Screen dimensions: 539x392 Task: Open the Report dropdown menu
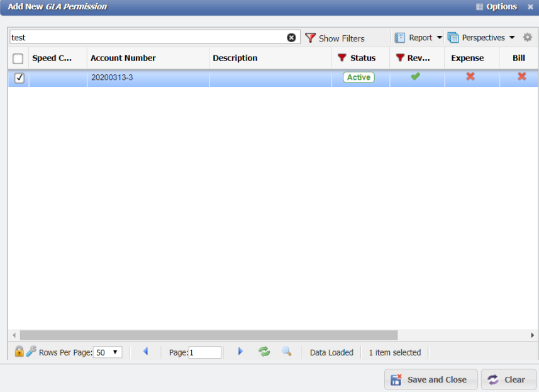419,38
